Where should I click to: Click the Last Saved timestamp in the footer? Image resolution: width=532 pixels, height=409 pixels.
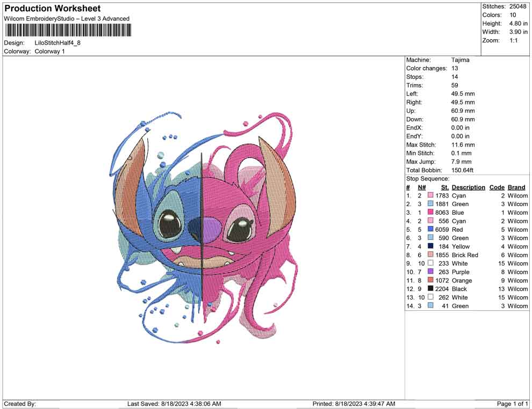click(x=174, y=404)
